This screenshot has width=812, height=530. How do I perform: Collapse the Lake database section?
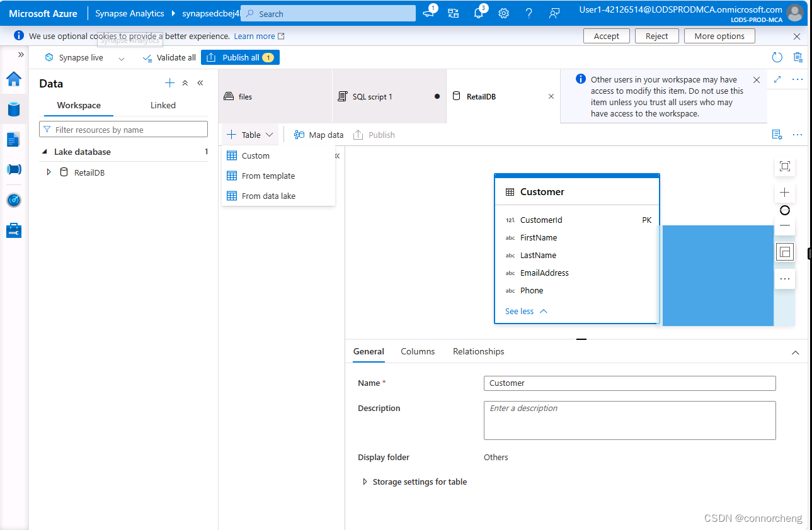pos(45,152)
